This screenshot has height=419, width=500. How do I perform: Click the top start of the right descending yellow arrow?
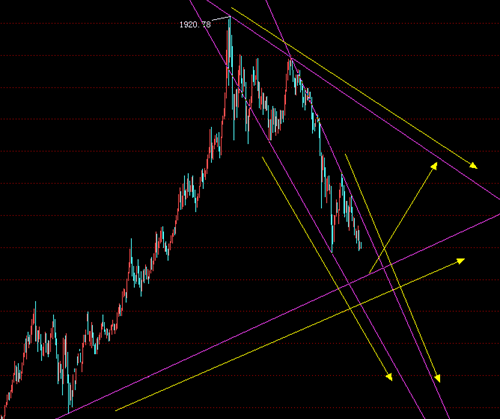tap(345, 154)
